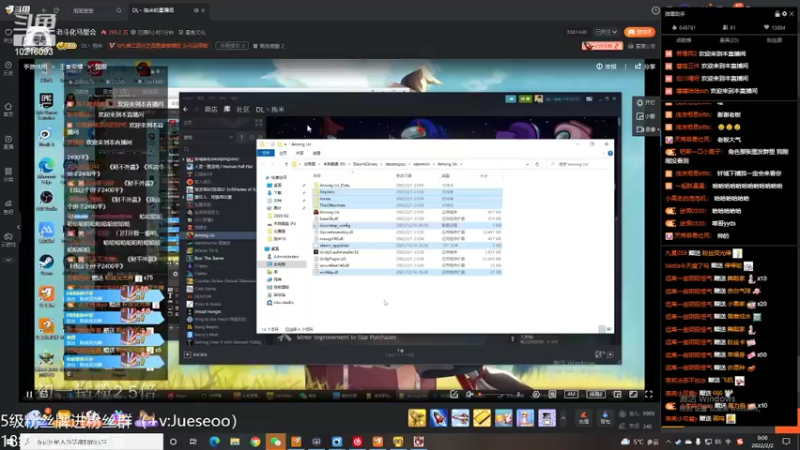800x450 pixels.
Task: Click heart follow icon in left sidebar
Action: pyautogui.click(x=8, y=34)
